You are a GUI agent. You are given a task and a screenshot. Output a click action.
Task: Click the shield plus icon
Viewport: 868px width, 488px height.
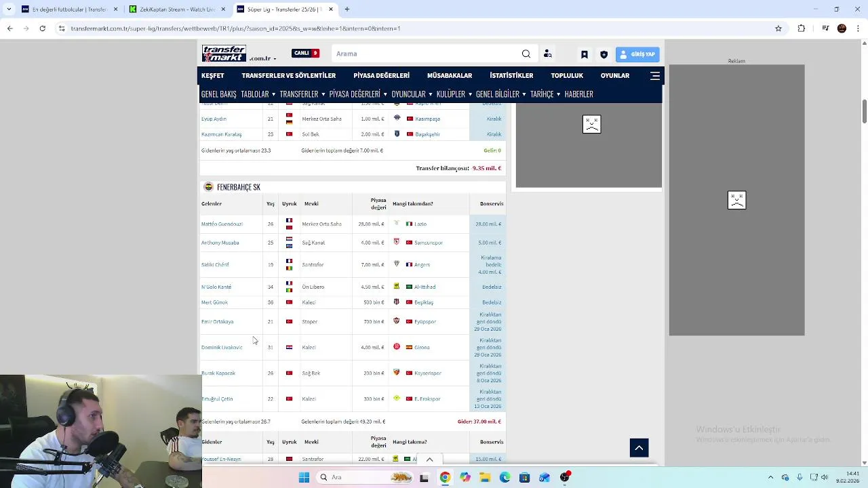click(604, 54)
